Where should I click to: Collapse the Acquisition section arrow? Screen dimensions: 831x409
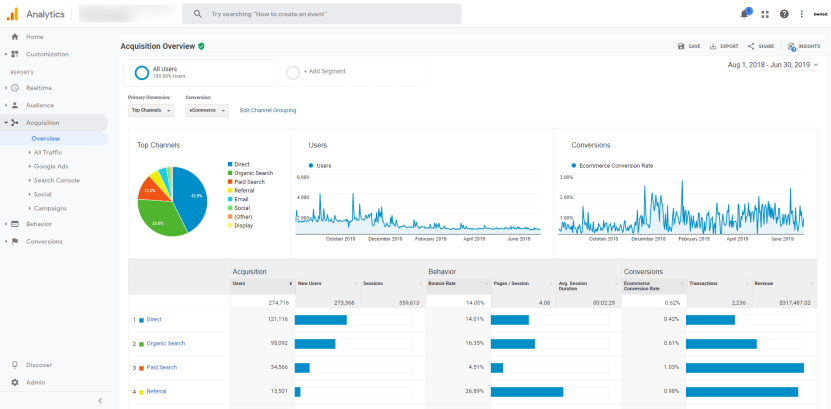tap(5, 123)
